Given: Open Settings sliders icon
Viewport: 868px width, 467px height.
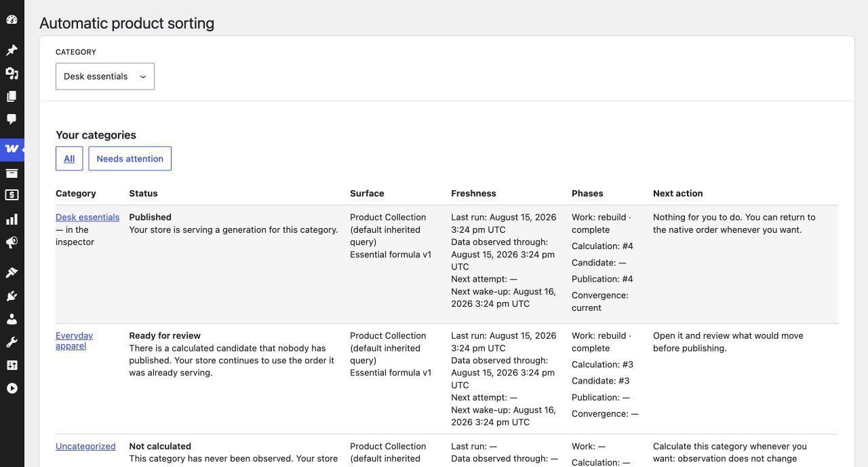Looking at the screenshot, I should (12, 365).
